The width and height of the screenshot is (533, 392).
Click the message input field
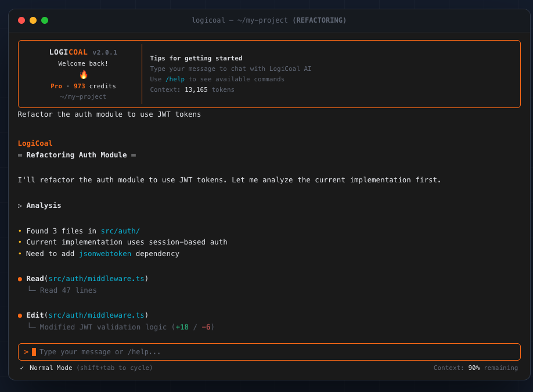(269, 352)
